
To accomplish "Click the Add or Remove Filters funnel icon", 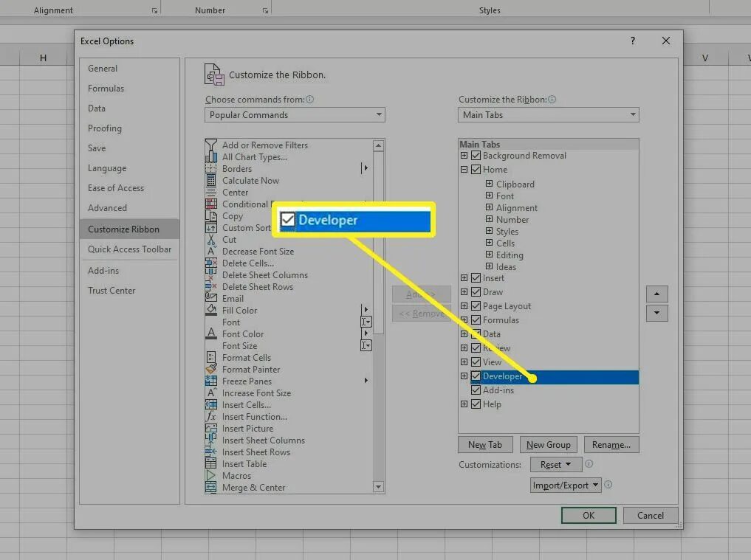I will click(210, 145).
